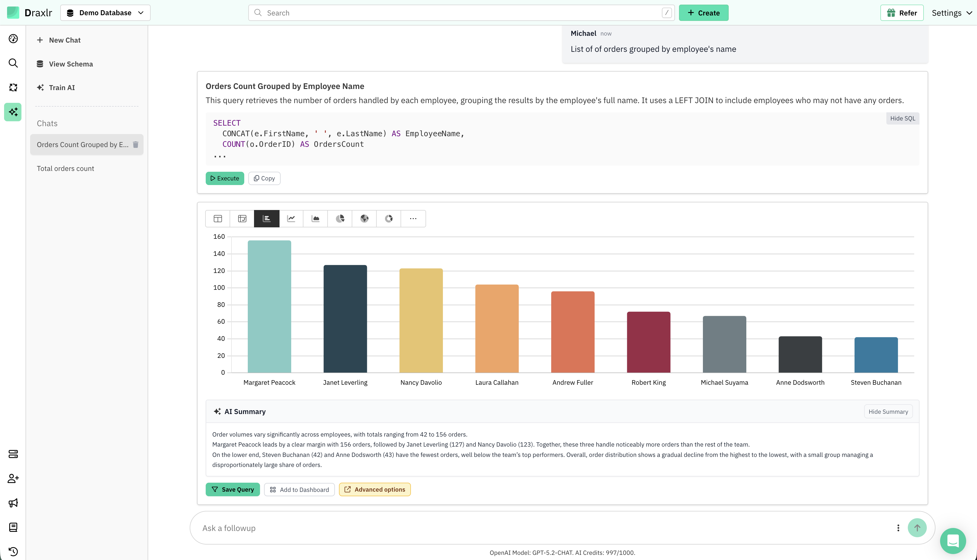Send the followup message arrow

[x=917, y=528]
